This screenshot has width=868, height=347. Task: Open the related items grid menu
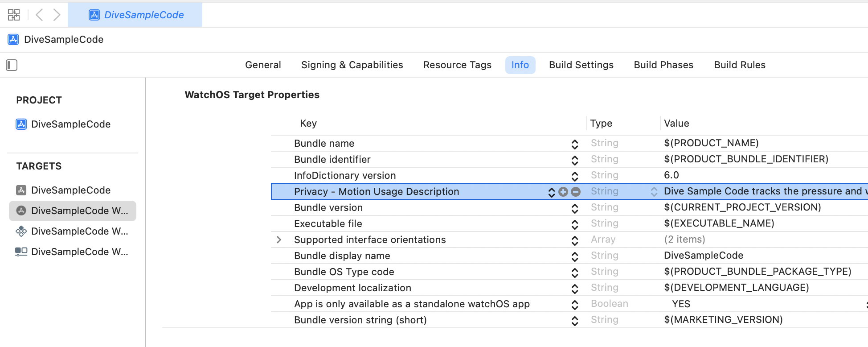point(14,15)
